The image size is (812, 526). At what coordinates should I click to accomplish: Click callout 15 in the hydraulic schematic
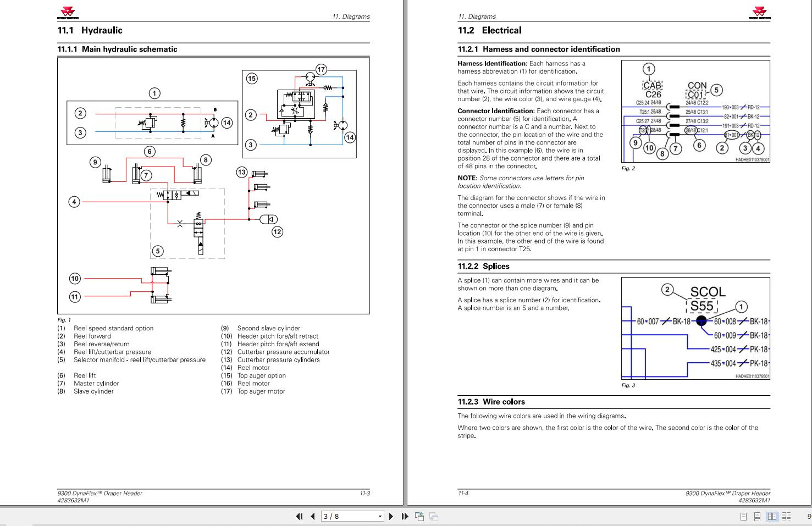coord(251,79)
